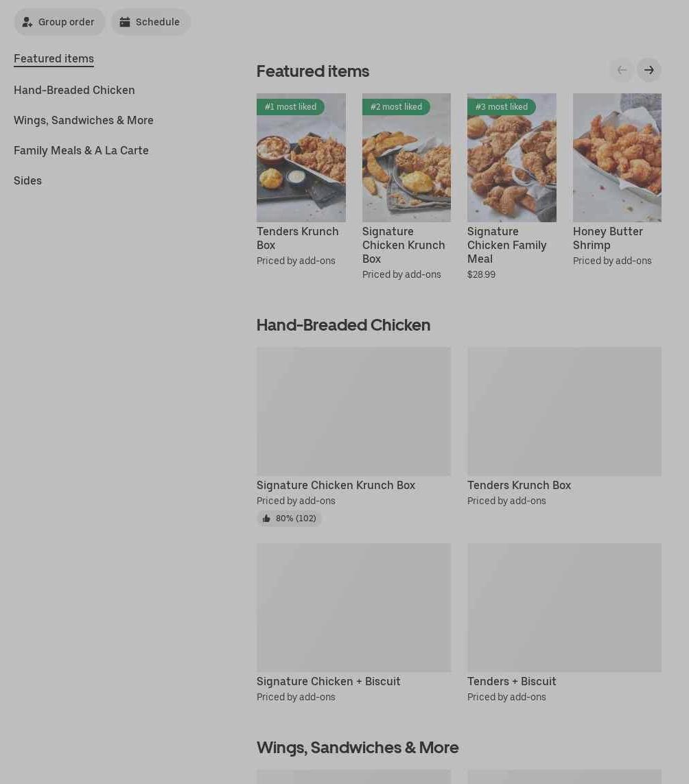
Task: Open Honey Butter Shrimp featured photo
Action: [617, 158]
